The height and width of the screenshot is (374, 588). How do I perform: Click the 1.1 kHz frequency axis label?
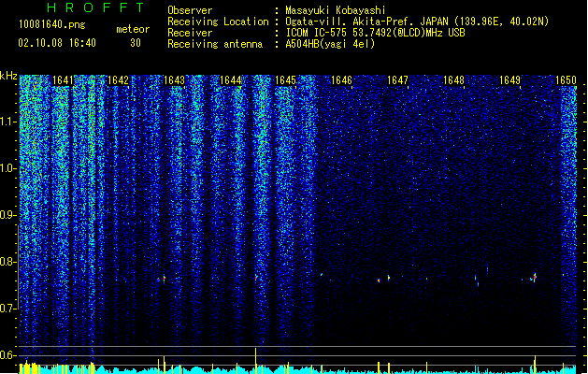point(7,122)
